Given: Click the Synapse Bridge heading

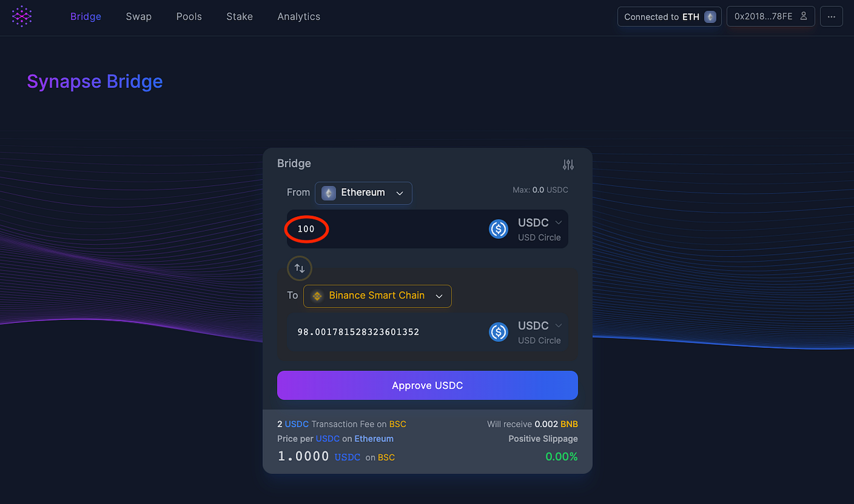Looking at the screenshot, I should tap(95, 81).
